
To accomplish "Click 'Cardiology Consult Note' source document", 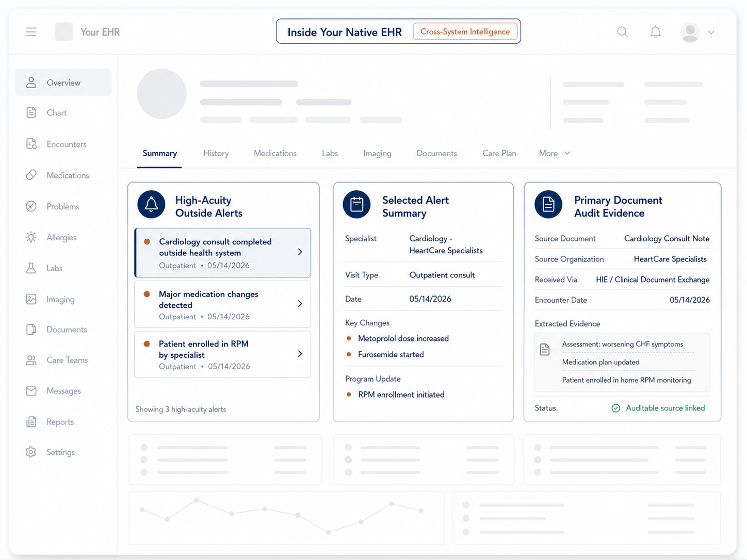I will pyautogui.click(x=667, y=238).
